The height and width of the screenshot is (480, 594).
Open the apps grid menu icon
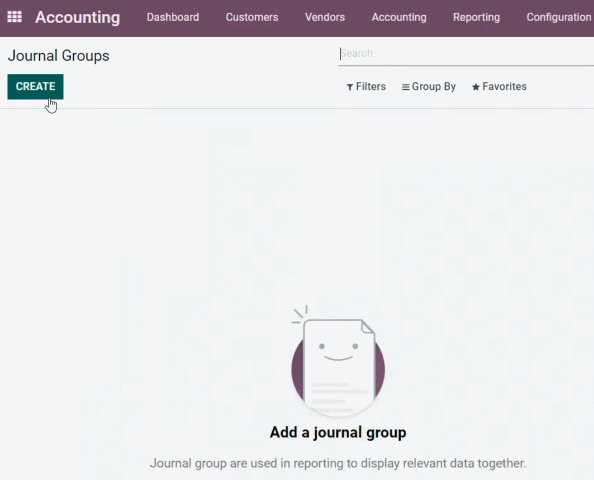(14, 17)
